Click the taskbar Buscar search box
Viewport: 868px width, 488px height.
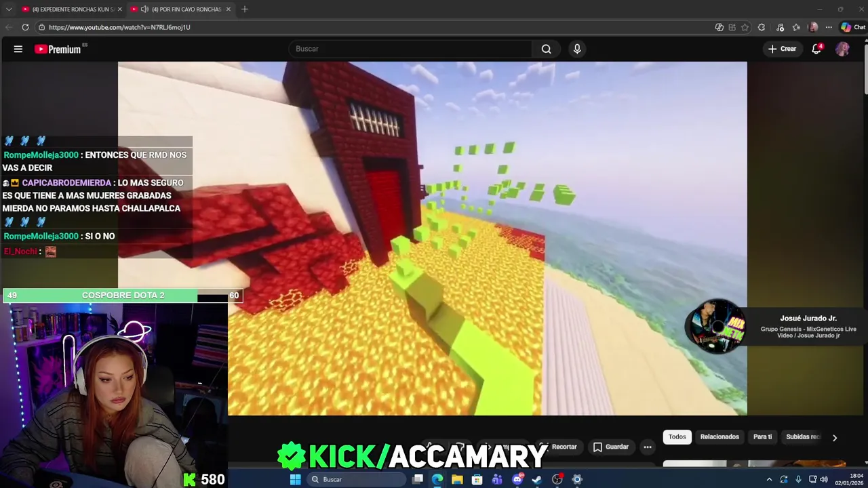(x=356, y=479)
